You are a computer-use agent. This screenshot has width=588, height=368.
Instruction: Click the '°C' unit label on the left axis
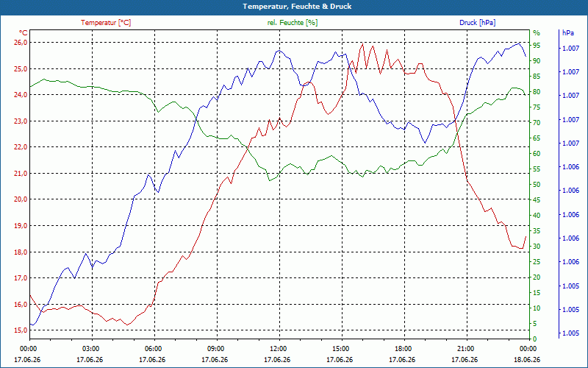[24, 32]
